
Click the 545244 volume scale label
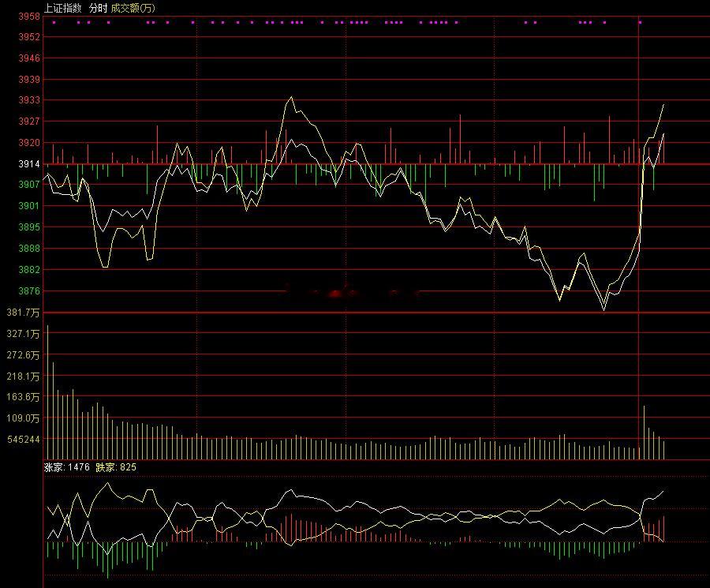tap(23, 440)
